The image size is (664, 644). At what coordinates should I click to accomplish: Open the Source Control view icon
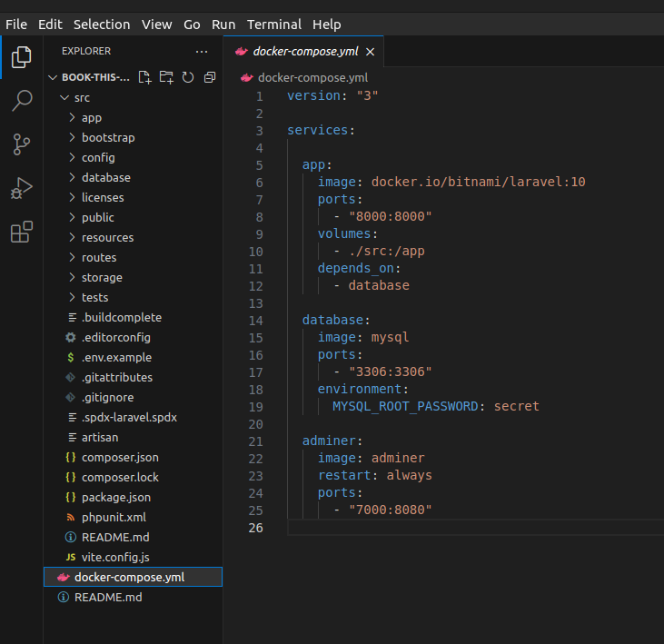point(21,144)
